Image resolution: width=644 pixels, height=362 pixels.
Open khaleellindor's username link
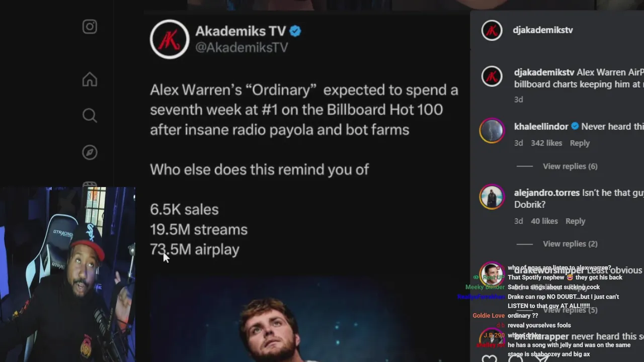point(541,126)
